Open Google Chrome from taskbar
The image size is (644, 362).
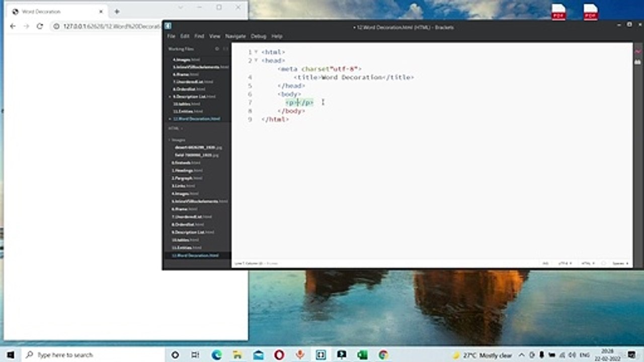point(383,355)
